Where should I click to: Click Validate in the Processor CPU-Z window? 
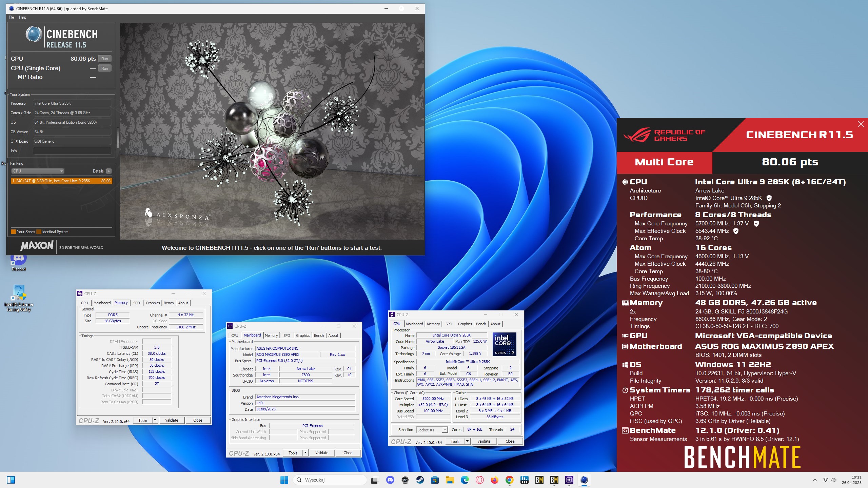[x=484, y=441]
